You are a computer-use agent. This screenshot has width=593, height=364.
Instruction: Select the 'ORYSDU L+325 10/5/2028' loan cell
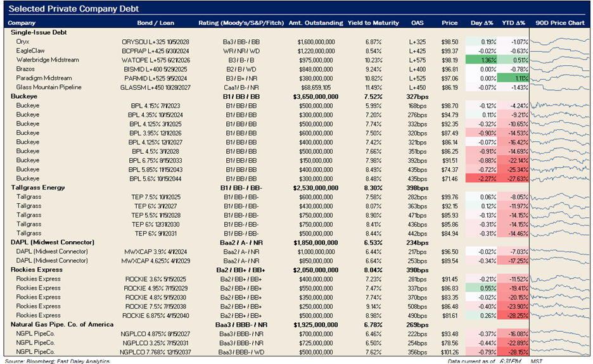(155, 42)
